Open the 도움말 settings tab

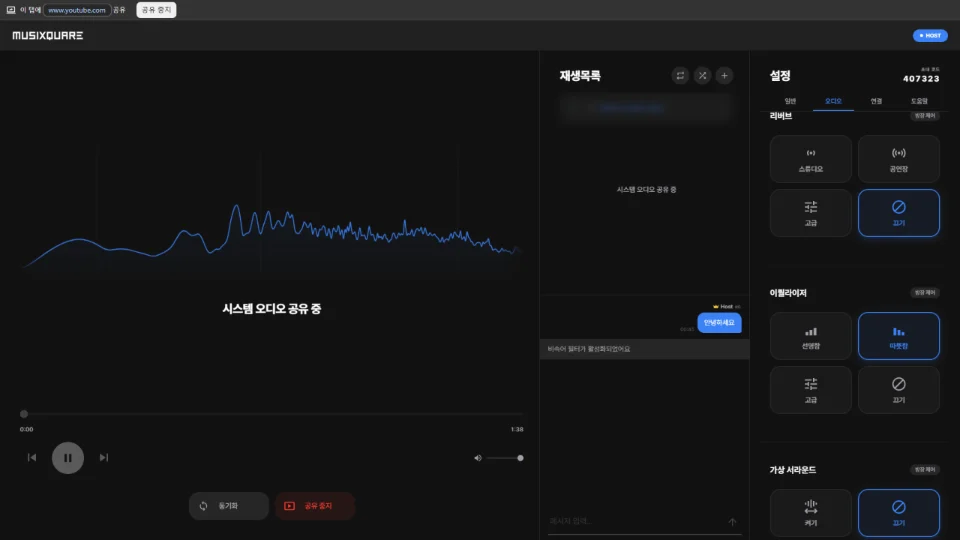(918, 101)
